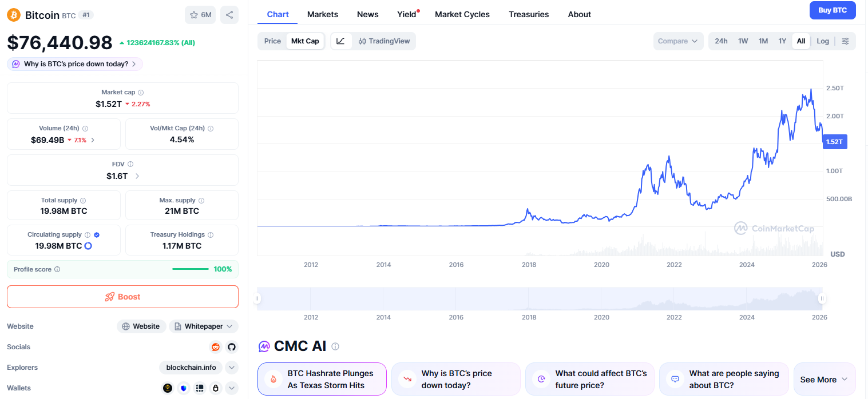The width and height of the screenshot is (868, 399).
Task: Click the Boost button
Action: point(122,297)
